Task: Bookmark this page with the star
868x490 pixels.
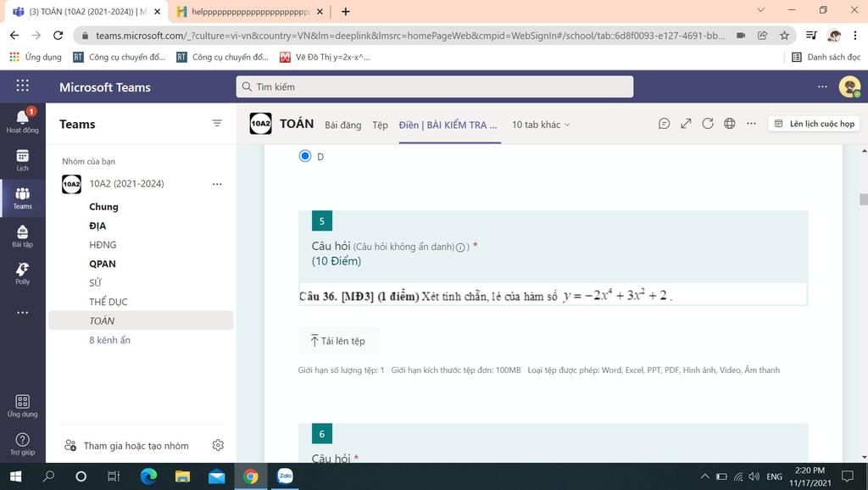Action: click(784, 36)
